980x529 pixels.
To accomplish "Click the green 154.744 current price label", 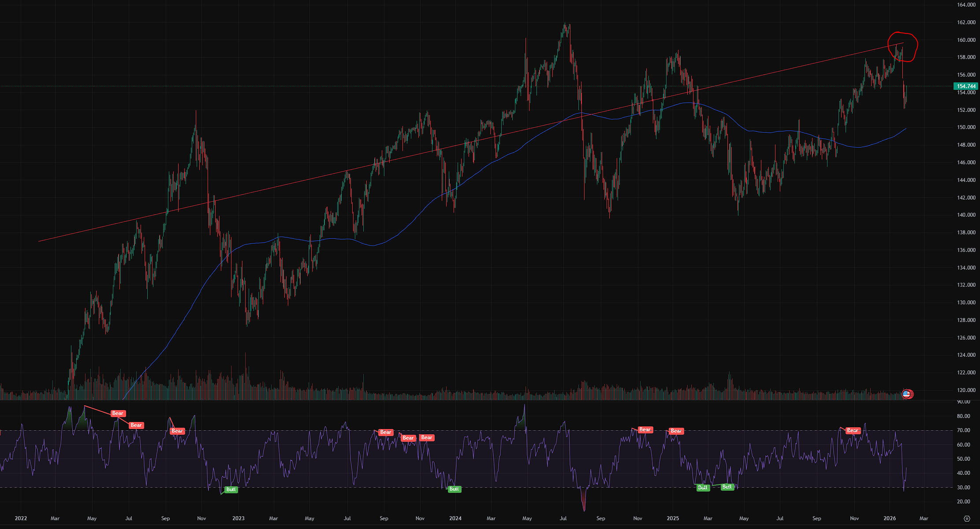I will (x=966, y=86).
